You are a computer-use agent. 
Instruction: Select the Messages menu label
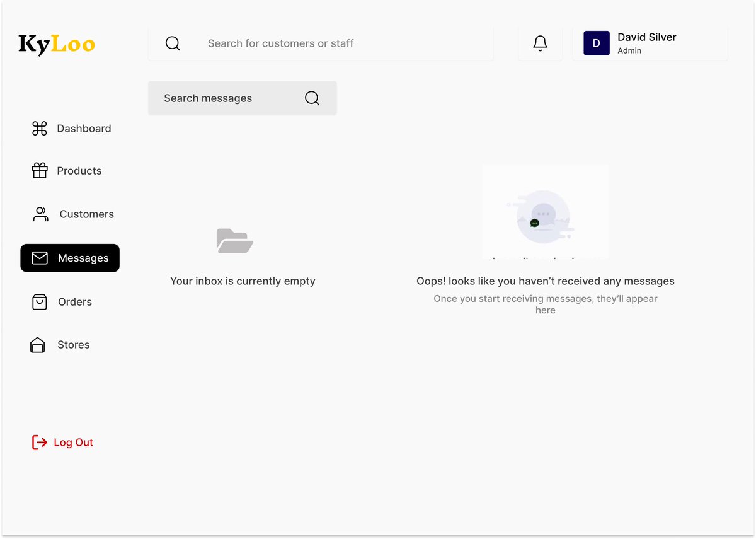(x=83, y=258)
